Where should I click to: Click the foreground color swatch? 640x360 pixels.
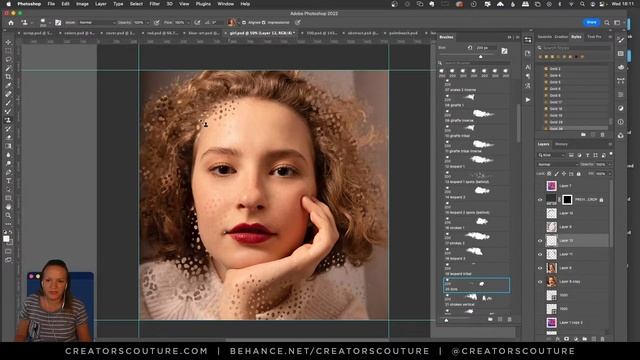pyautogui.click(x=6, y=239)
